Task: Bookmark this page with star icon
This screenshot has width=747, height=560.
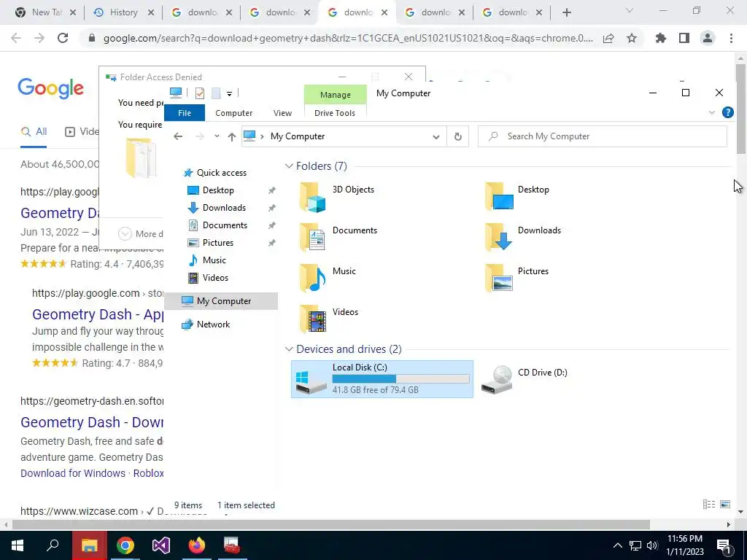Action: point(632,38)
